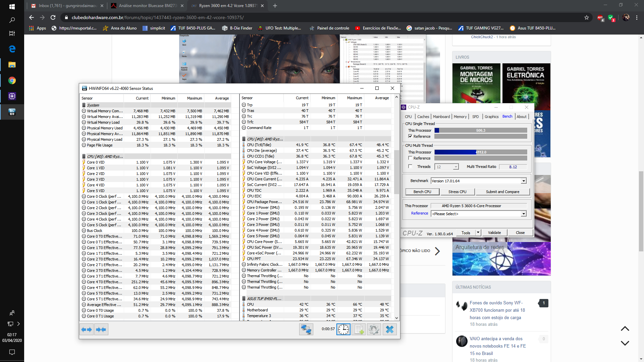Open the Graphics tab in CPU-Z
644x362 pixels.
pyautogui.click(x=491, y=117)
